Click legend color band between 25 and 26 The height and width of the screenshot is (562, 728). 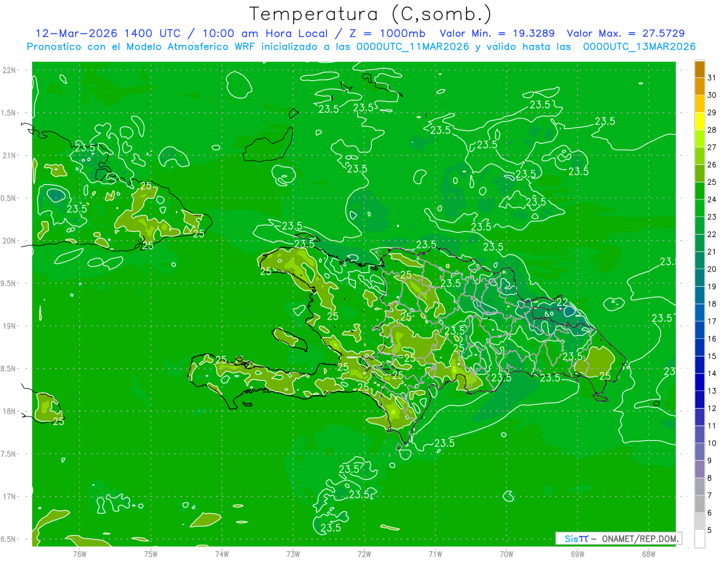(699, 173)
